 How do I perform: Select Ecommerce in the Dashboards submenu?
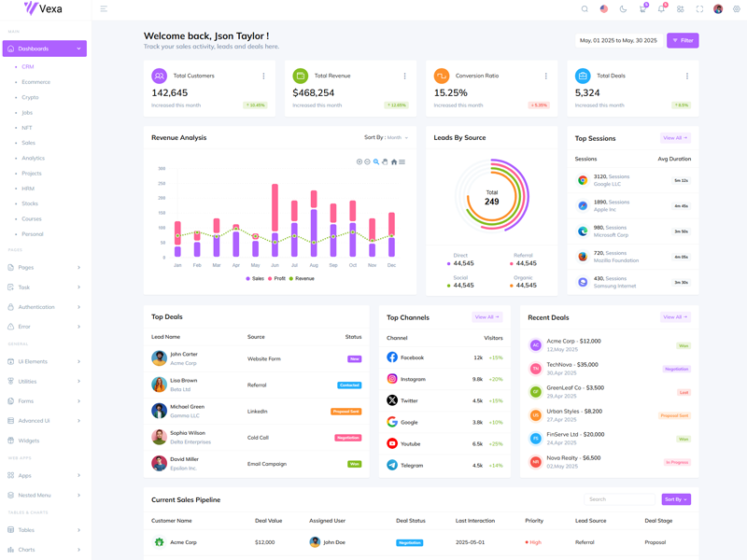(x=35, y=82)
